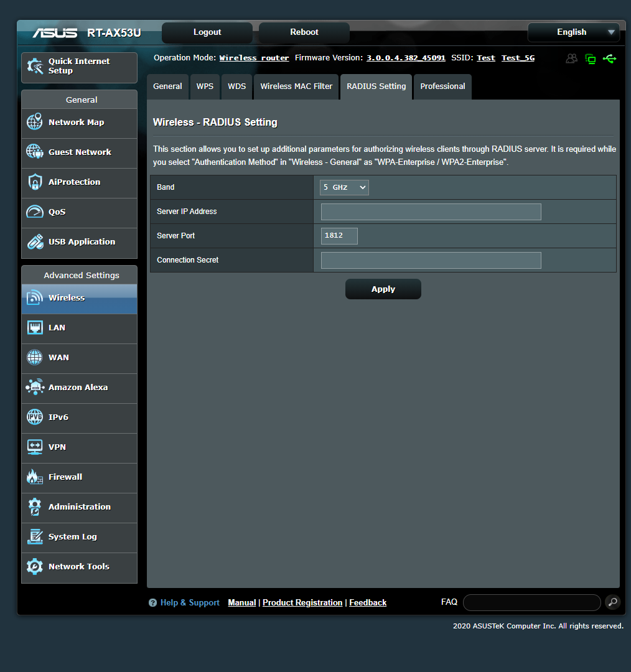Click the QoS gauge icon
The width and height of the screenshot is (631, 672).
coord(35,212)
